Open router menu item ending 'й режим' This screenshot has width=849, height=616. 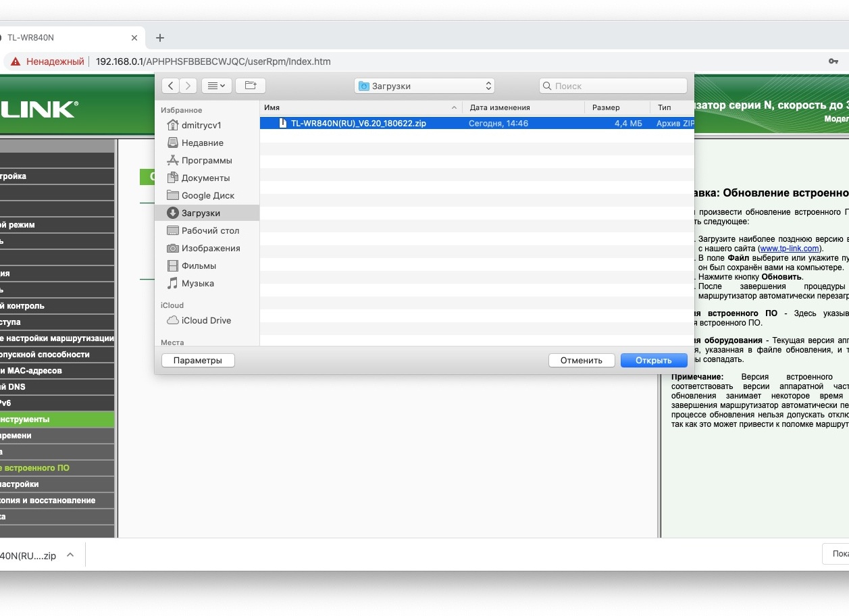[x=57, y=225]
